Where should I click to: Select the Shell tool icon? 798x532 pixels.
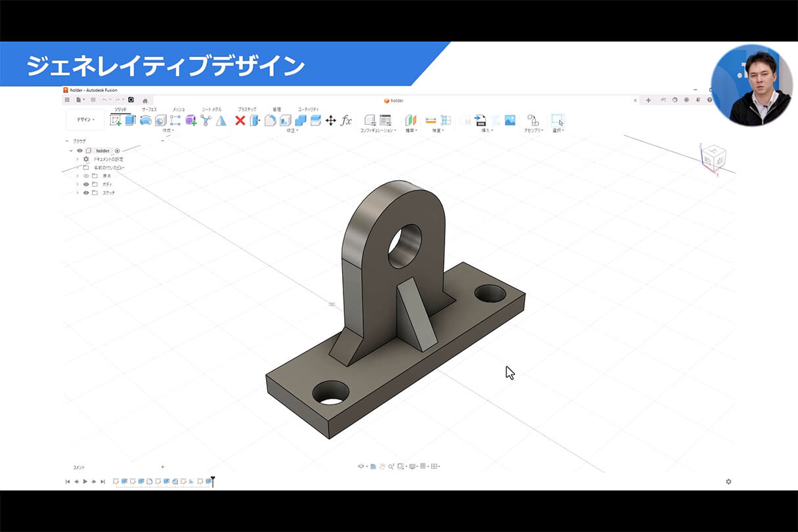(285, 120)
